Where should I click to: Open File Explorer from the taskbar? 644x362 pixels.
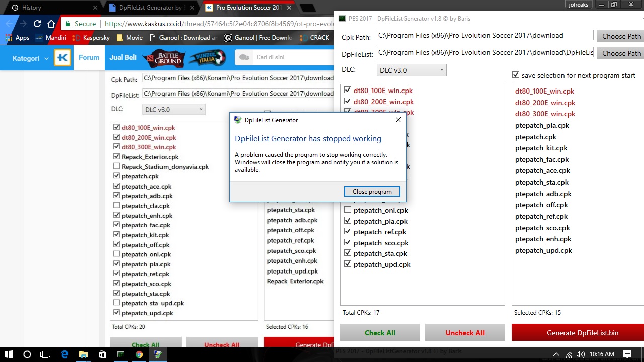84,354
